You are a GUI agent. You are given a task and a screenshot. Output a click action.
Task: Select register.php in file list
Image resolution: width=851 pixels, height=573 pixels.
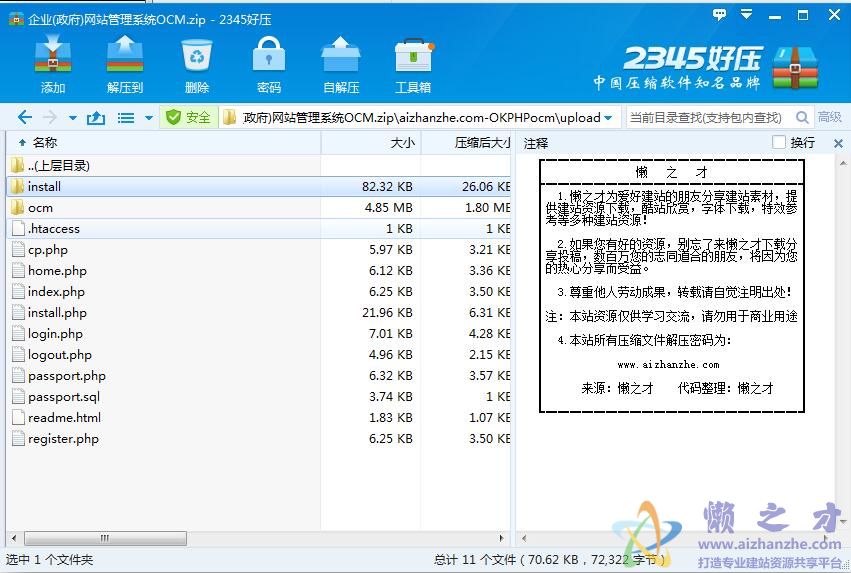click(258, 438)
